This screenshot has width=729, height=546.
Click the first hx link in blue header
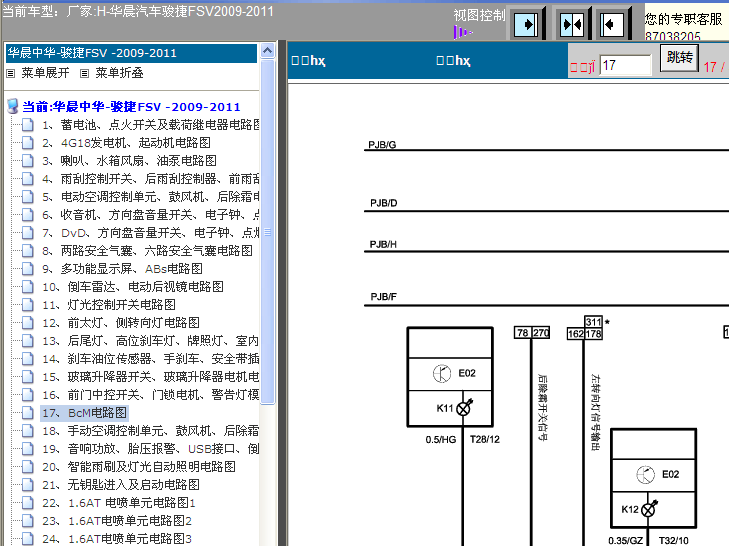308,60
